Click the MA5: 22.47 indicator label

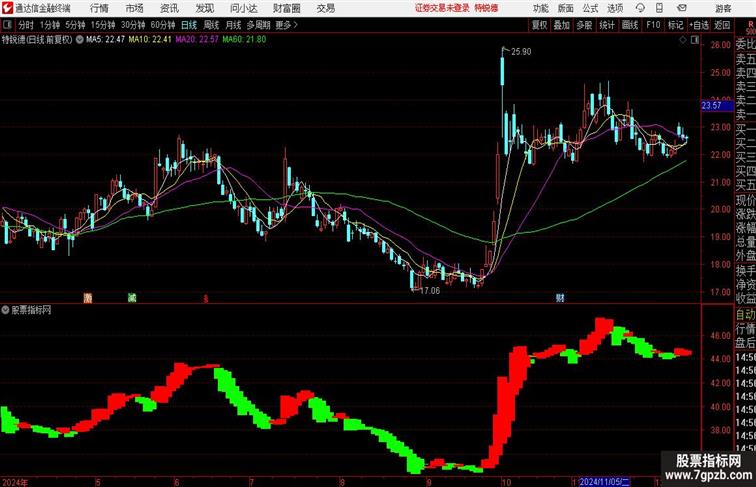click(105, 40)
